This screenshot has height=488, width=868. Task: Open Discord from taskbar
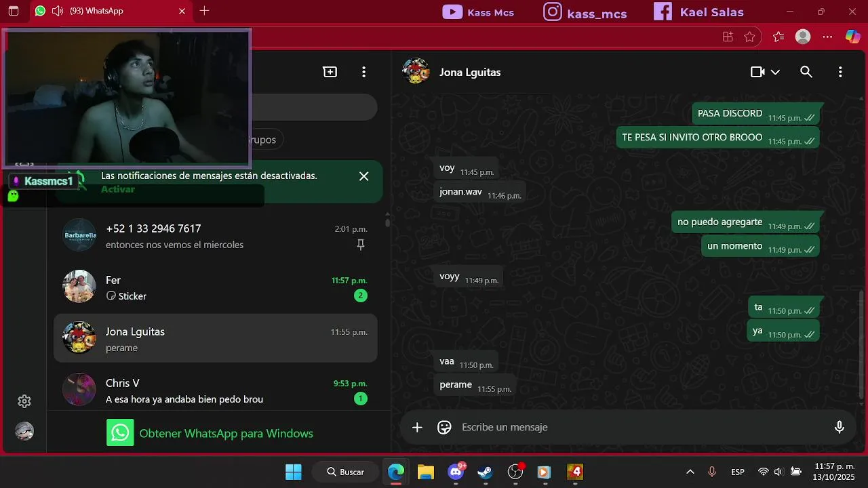[x=456, y=472]
